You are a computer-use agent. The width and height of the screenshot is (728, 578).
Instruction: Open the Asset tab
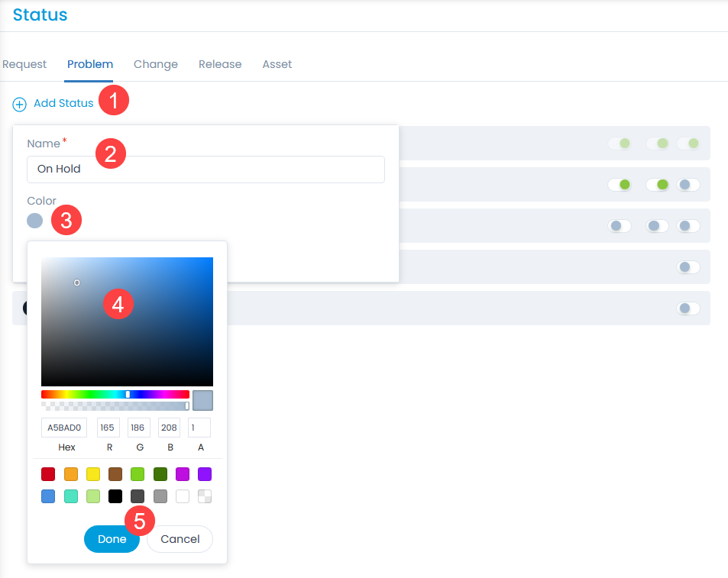coord(277,64)
